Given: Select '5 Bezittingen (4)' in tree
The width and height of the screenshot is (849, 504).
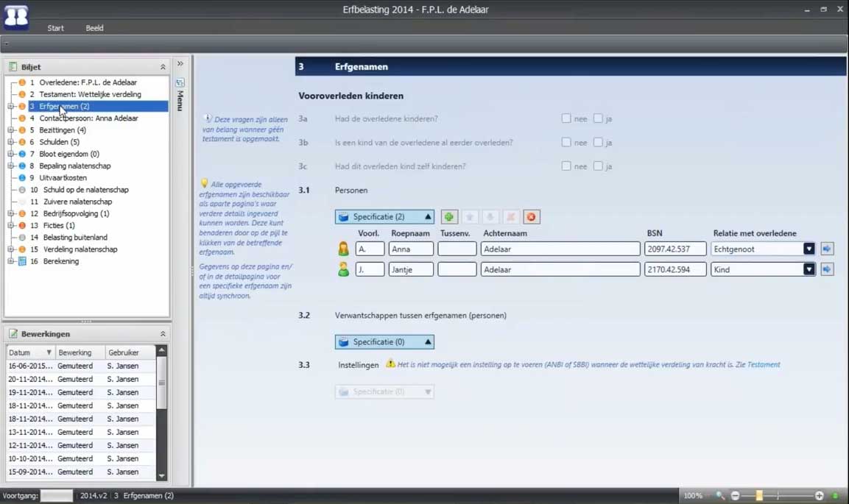Looking at the screenshot, I should [x=62, y=130].
